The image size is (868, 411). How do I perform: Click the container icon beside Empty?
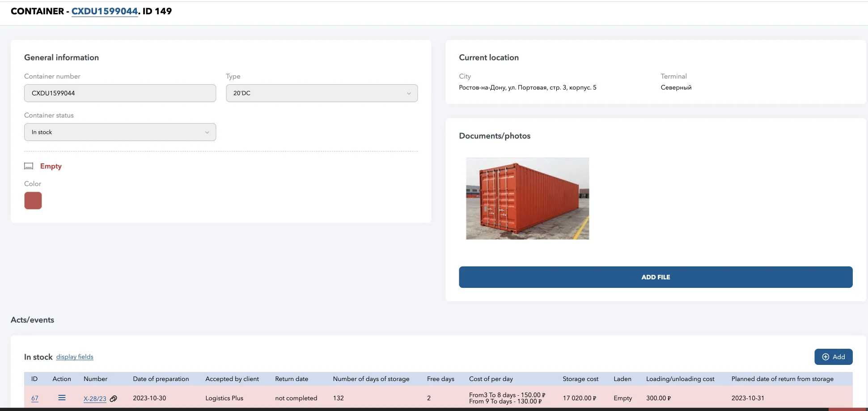pos(29,166)
